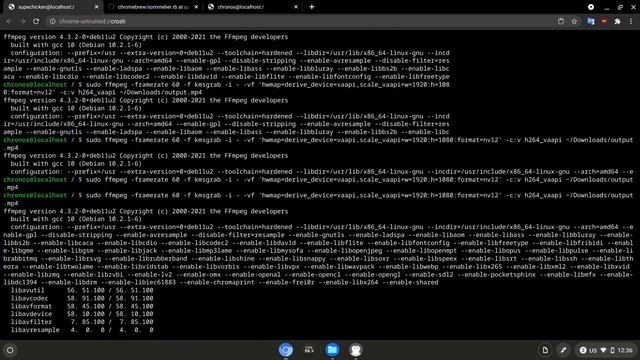Click the top 'ffmpeg version 4.3.2' line
640x360 pixels.
click(146, 37)
